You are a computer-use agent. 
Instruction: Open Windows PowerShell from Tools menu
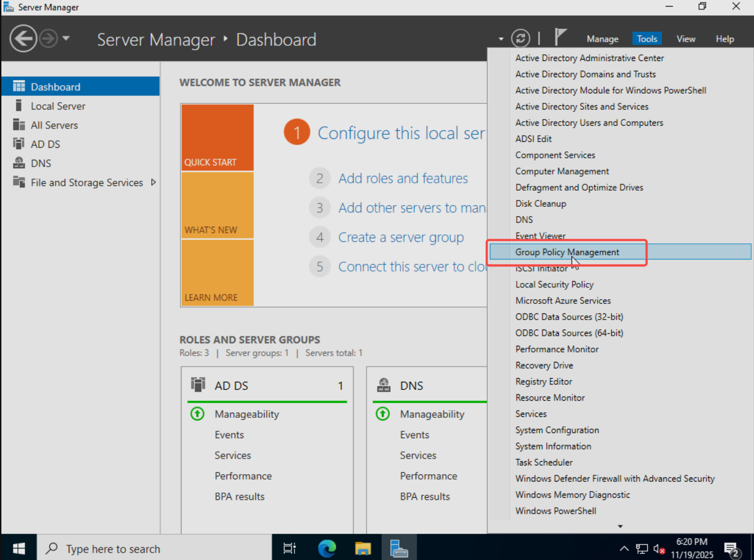coord(555,511)
